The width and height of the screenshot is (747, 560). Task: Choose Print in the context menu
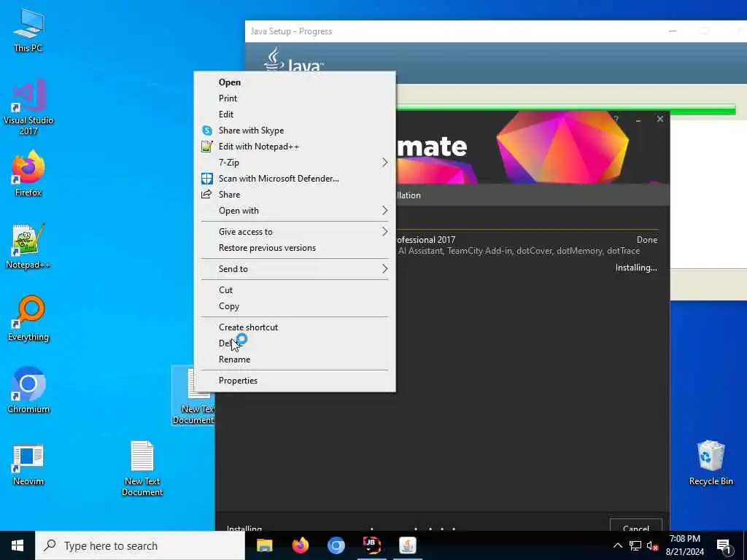pos(295,98)
